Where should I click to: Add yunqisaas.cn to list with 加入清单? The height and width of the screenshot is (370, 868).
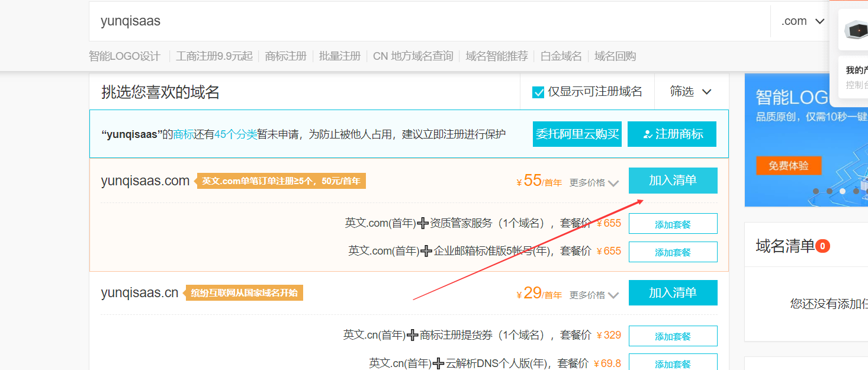click(673, 293)
